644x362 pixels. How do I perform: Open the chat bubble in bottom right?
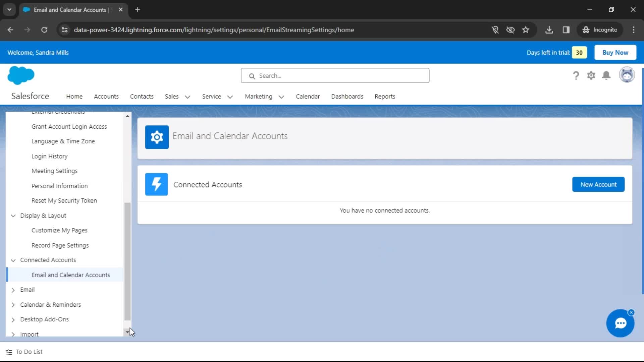click(x=620, y=323)
